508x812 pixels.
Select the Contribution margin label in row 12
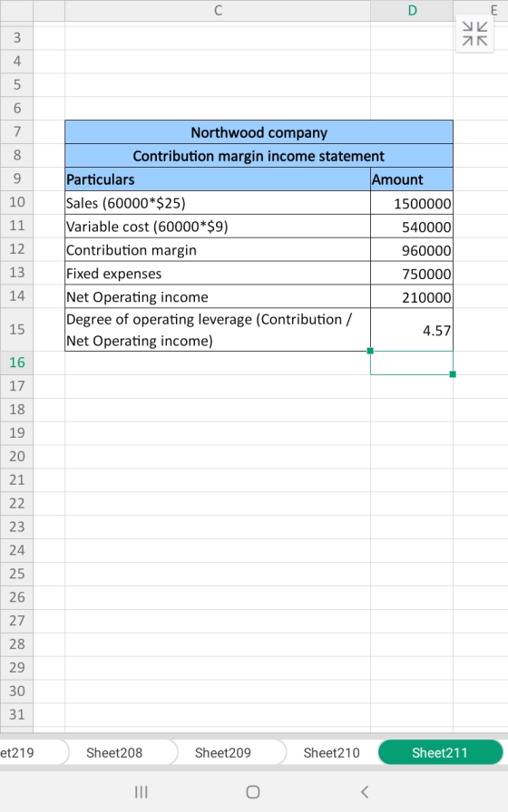(x=218, y=249)
